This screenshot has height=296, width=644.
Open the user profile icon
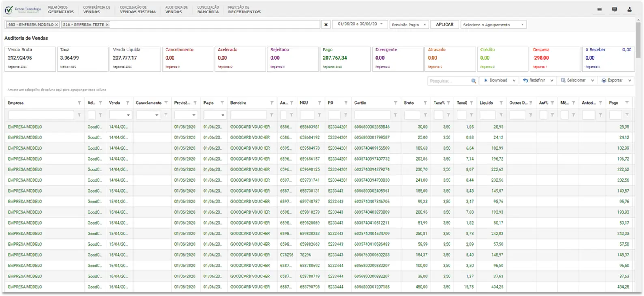pyautogui.click(x=629, y=9)
